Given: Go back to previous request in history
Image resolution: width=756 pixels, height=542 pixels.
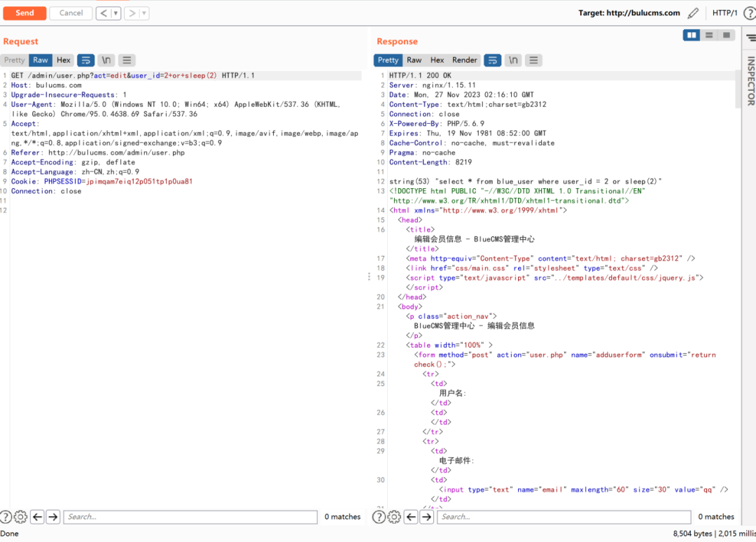Looking at the screenshot, I should click(x=104, y=13).
